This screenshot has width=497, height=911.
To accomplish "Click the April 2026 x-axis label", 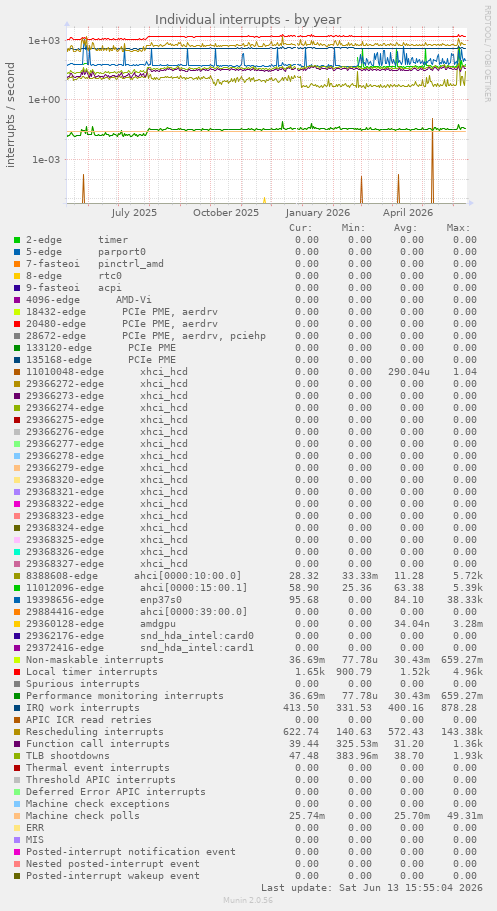I will [408, 213].
